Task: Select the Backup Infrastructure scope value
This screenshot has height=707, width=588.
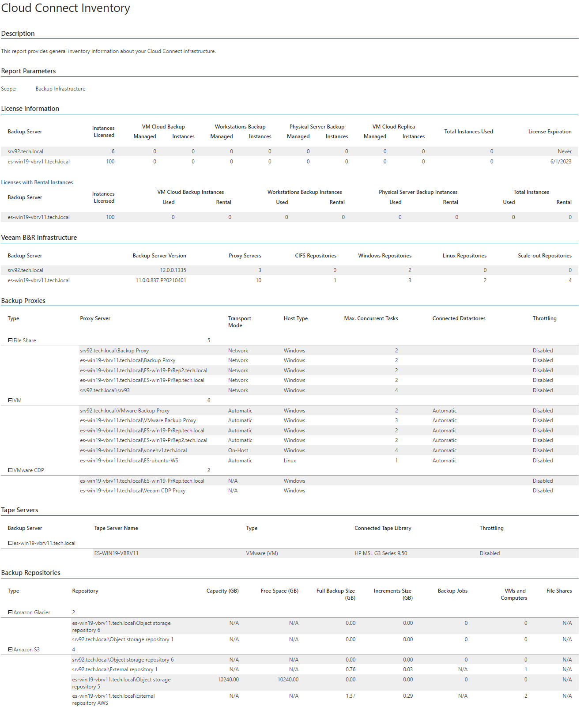Action: tap(60, 89)
